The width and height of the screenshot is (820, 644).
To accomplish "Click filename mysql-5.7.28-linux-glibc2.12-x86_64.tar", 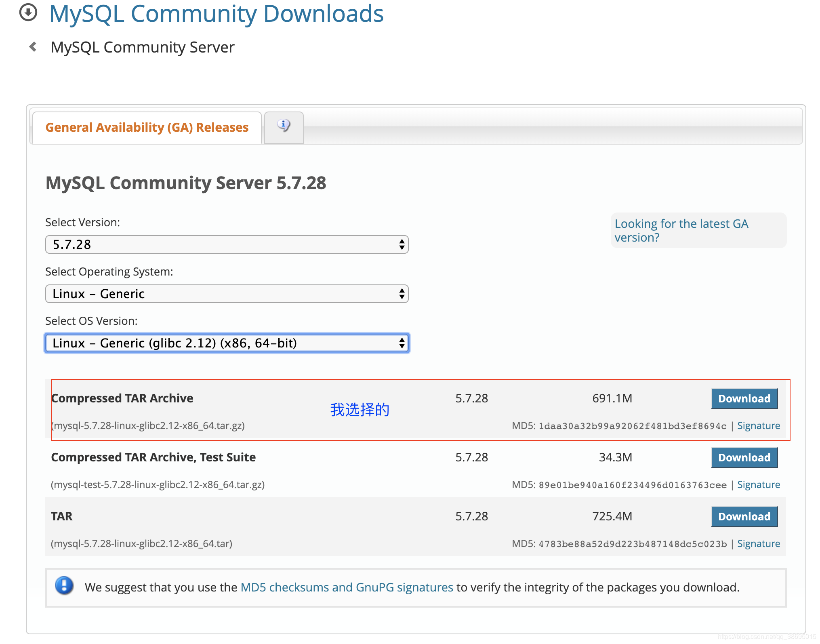I will click(x=142, y=544).
